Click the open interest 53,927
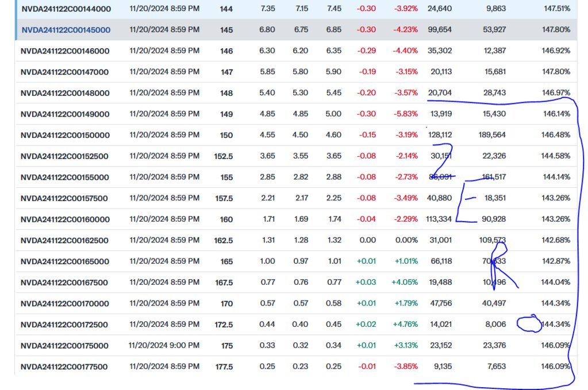Screen dimensions: 588x390 [x=494, y=29]
